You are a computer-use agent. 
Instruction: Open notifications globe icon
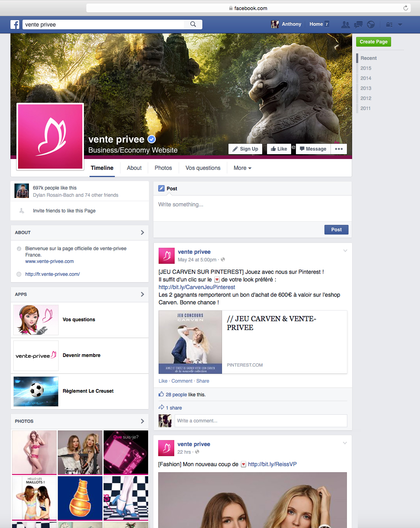[x=371, y=24]
